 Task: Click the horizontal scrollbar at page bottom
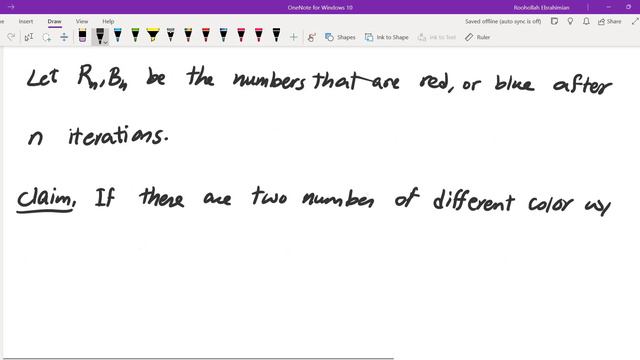click(198, 359)
